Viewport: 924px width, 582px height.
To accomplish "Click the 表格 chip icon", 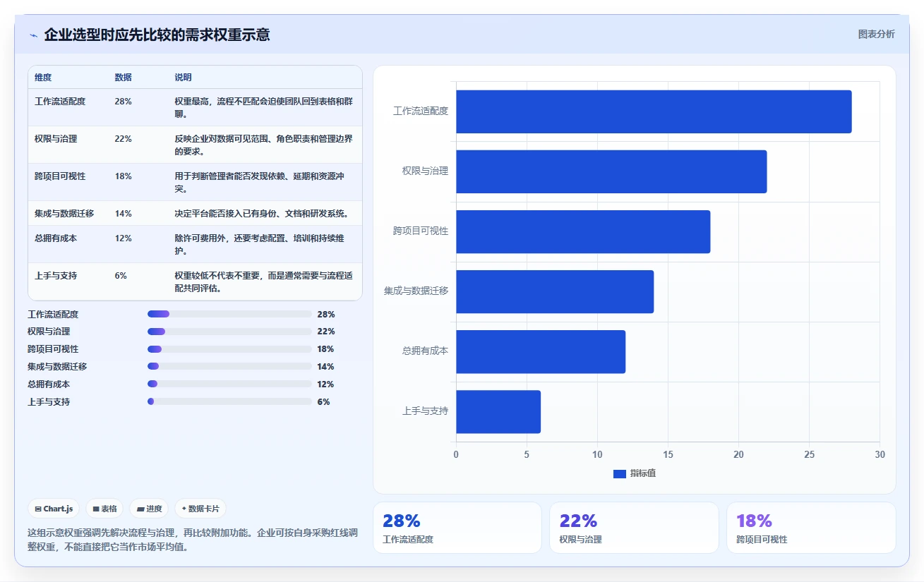I will click(x=96, y=509).
